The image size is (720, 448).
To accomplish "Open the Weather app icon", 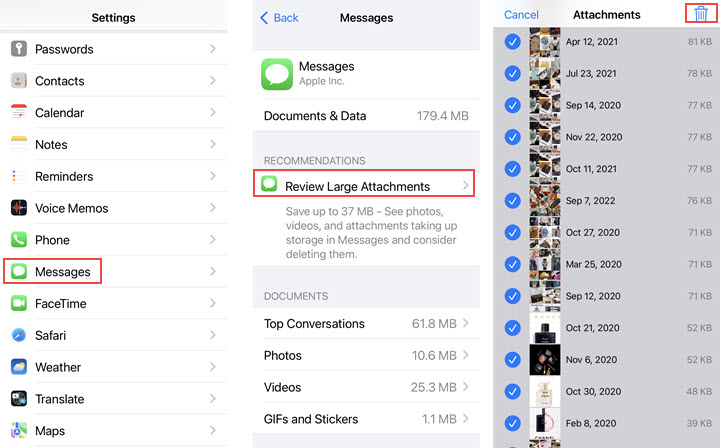I will click(19, 367).
